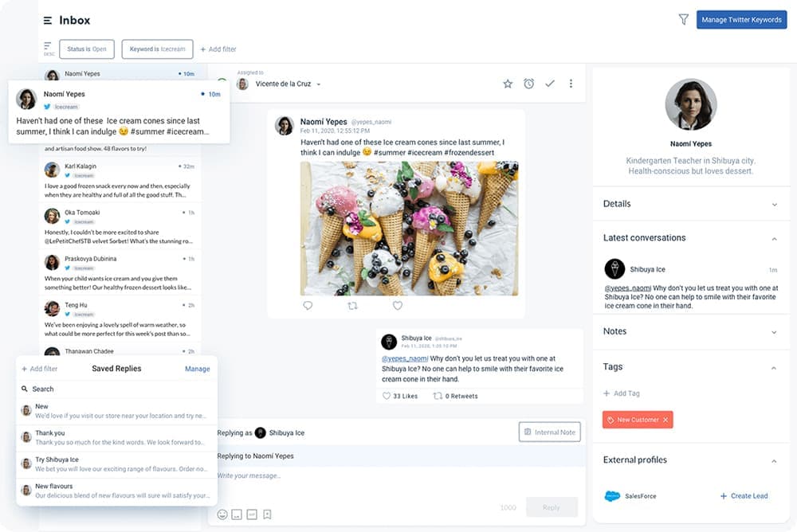
Task: Open the hamburger menu beside Inbox
Action: click(x=48, y=21)
